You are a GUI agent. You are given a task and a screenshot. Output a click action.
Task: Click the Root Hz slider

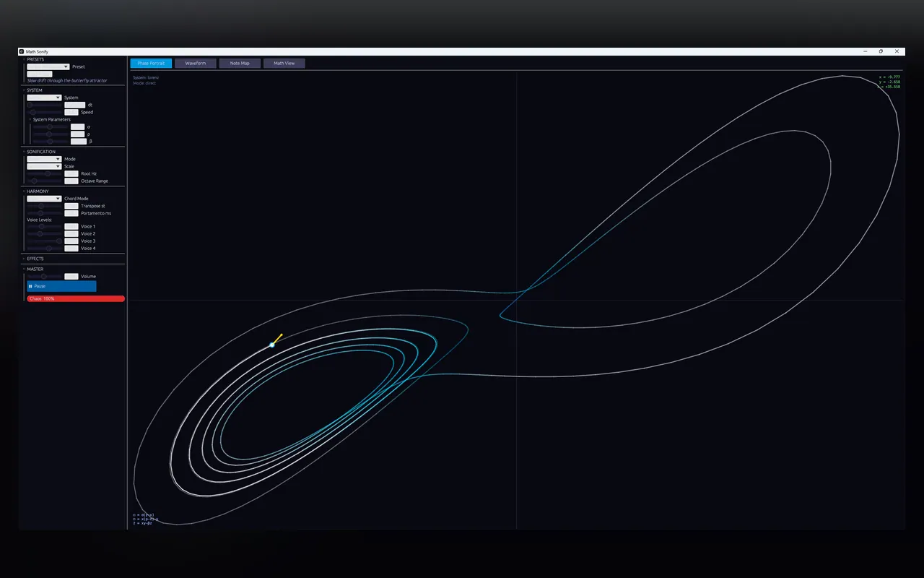[44, 173]
